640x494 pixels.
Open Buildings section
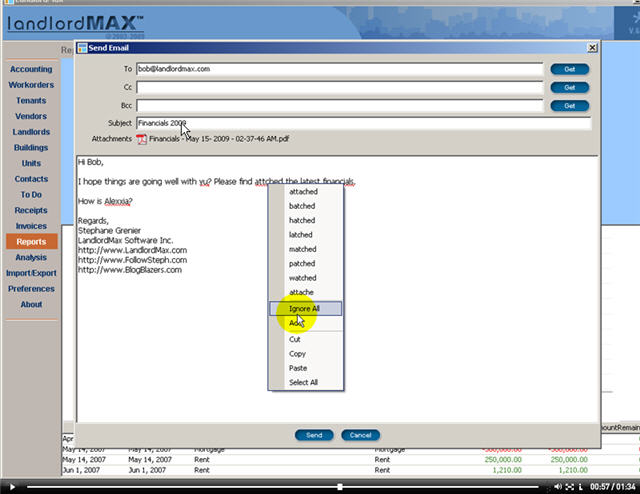coord(31,148)
